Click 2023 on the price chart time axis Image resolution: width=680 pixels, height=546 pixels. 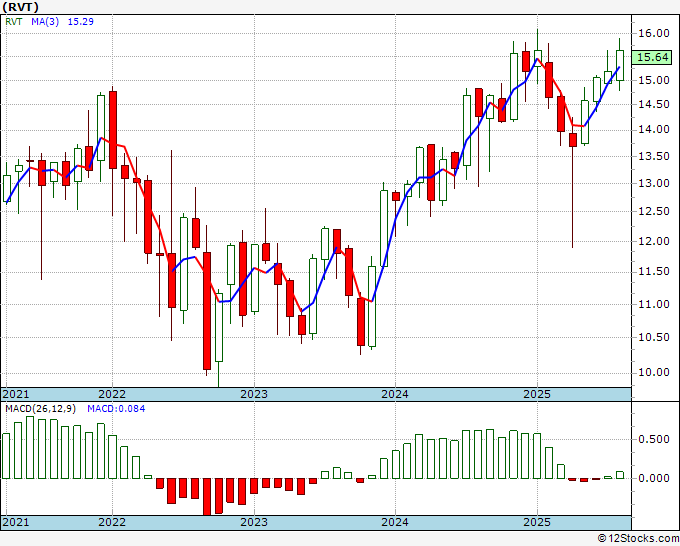point(254,394)
